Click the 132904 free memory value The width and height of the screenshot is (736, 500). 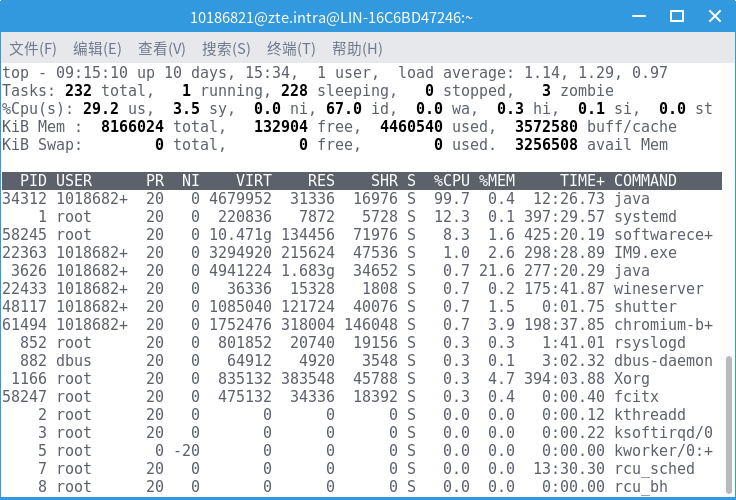pos(281,127)
